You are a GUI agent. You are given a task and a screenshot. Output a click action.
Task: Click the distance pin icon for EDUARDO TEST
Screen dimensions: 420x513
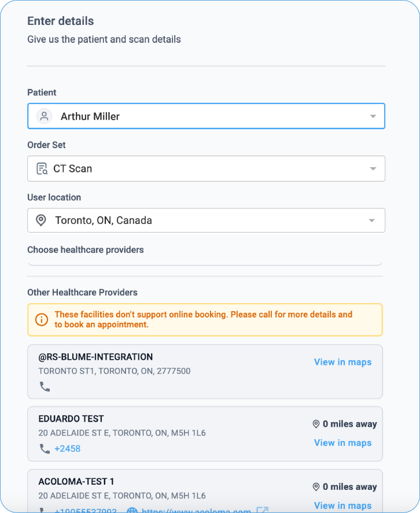point(316,425)
